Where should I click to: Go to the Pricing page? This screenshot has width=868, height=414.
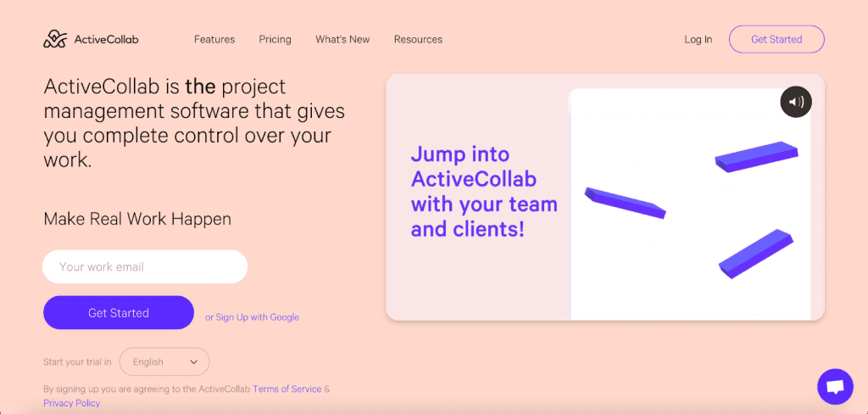(x=275, y=39)
